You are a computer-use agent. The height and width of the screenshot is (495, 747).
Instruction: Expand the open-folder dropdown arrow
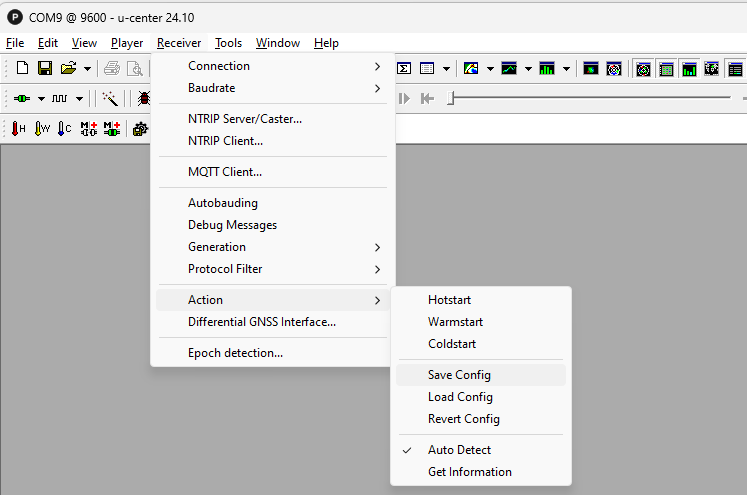pyautogui.click(x=87, y=69)
